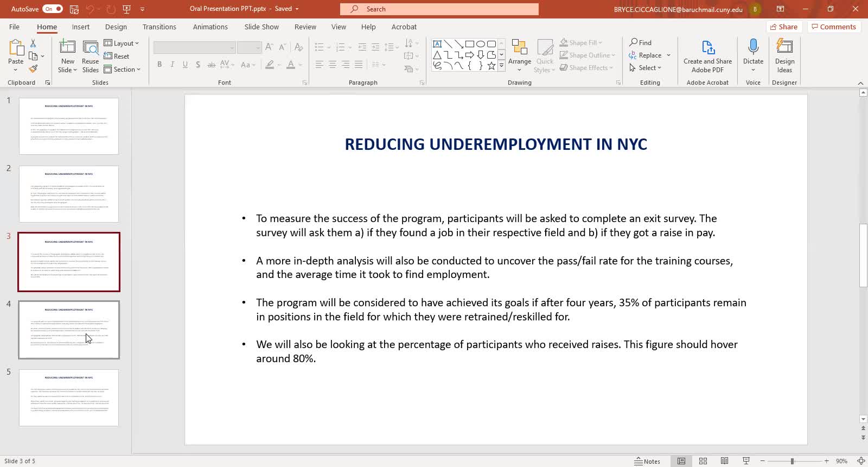Select slide 4 thumbnail

coord(69,330)
